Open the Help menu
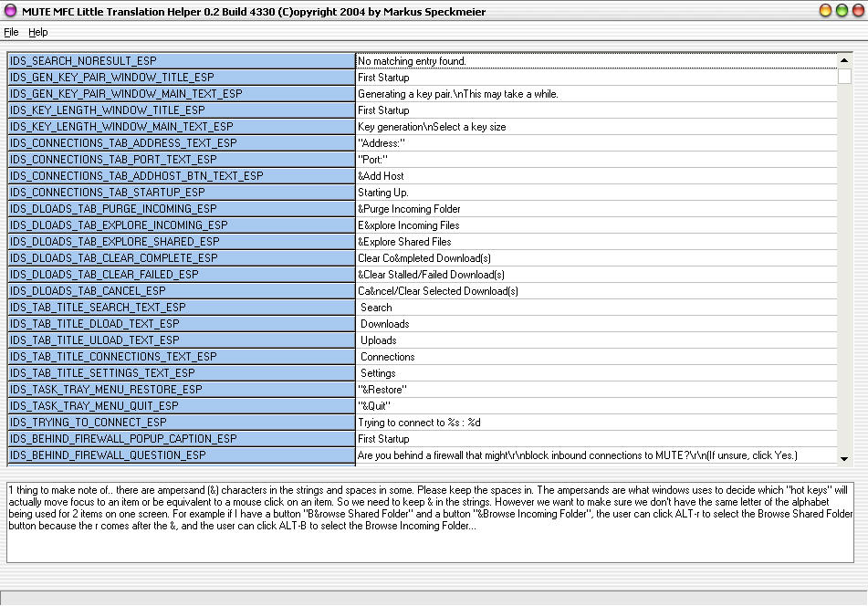Image resolution: width=868 pixels, height=606 pixels. (38, 32)
